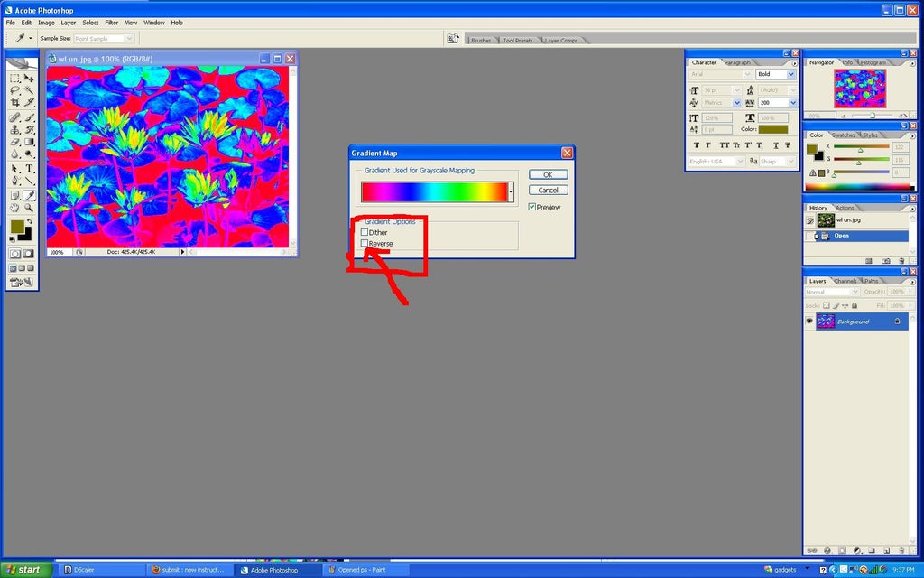Select the Pen tool
Image resolution: width=924 pixels, height=578 pixels.
pos(14,181)
